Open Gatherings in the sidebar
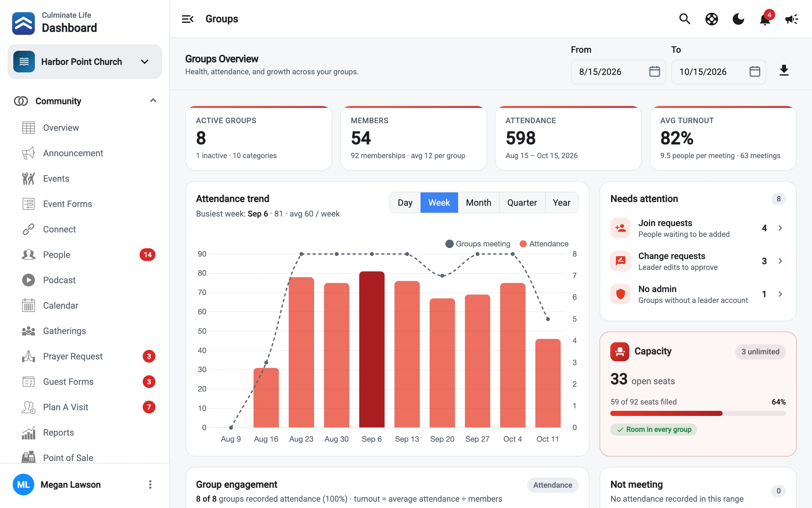The width and height of the screenshot is (812, 508). click(x=85, y=331)
